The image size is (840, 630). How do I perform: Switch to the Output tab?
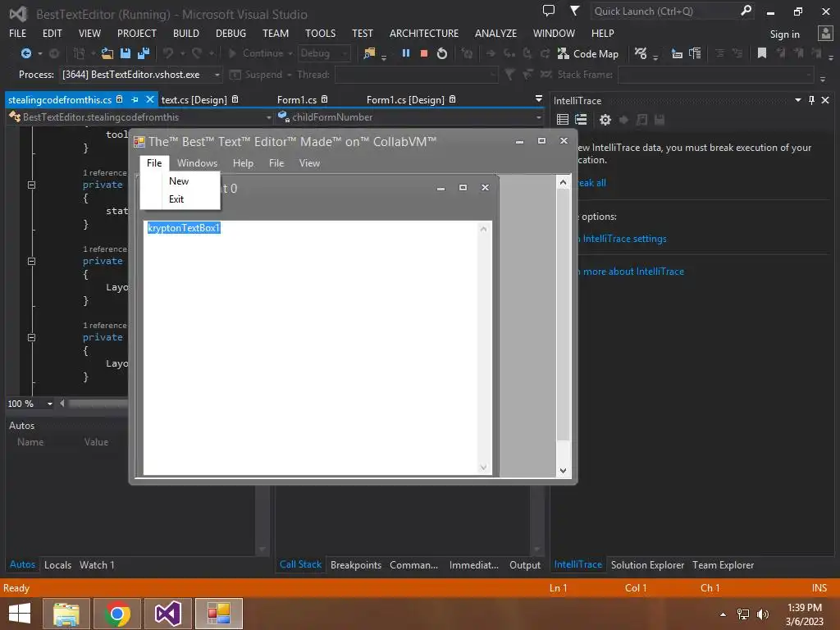525,564
